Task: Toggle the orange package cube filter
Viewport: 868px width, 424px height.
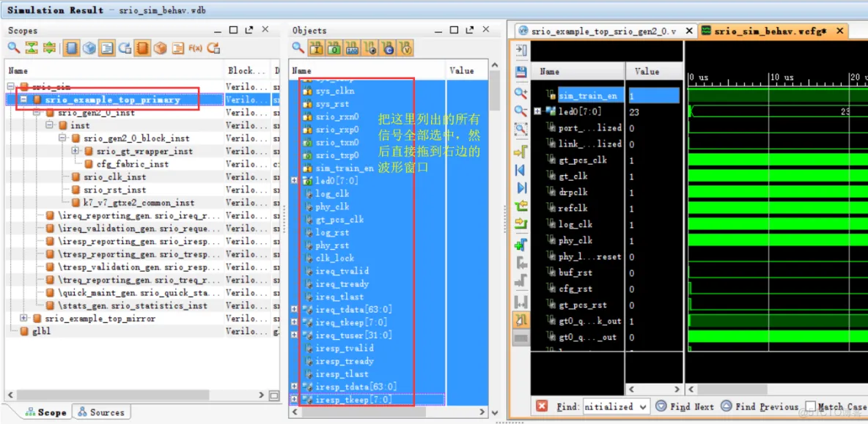Action: 161,48
